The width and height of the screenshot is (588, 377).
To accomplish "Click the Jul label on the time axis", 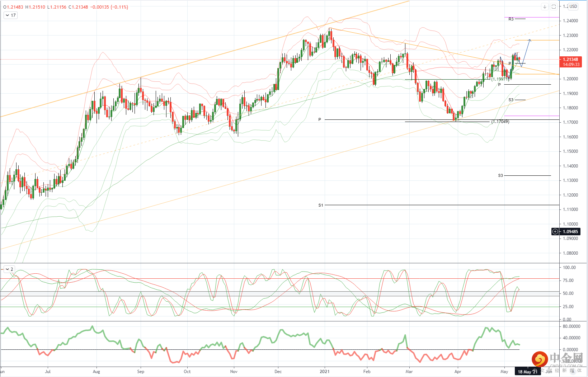I will pyautogui.click(x=48, y=372).
